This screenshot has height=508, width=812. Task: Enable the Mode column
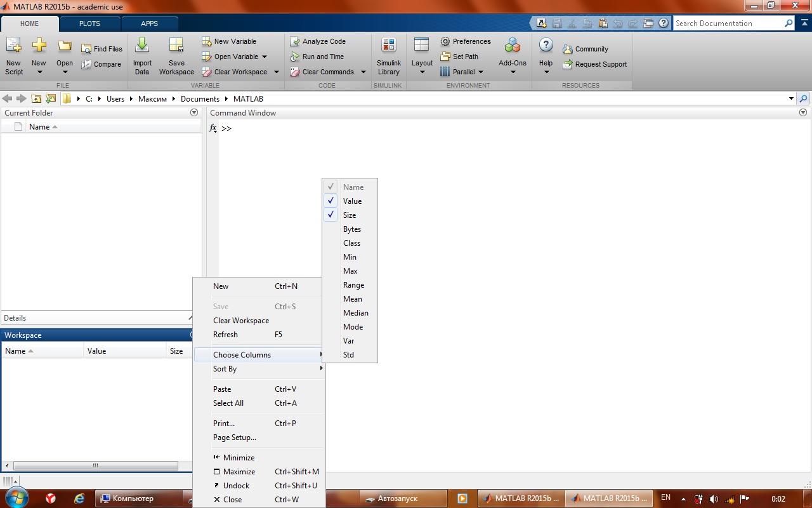[x=350, y=327]
